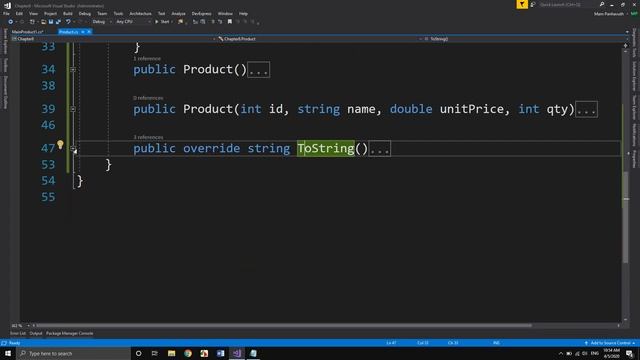640x360 pixels.
Task: Click the Save file toolbar icon
Action: 51,22
